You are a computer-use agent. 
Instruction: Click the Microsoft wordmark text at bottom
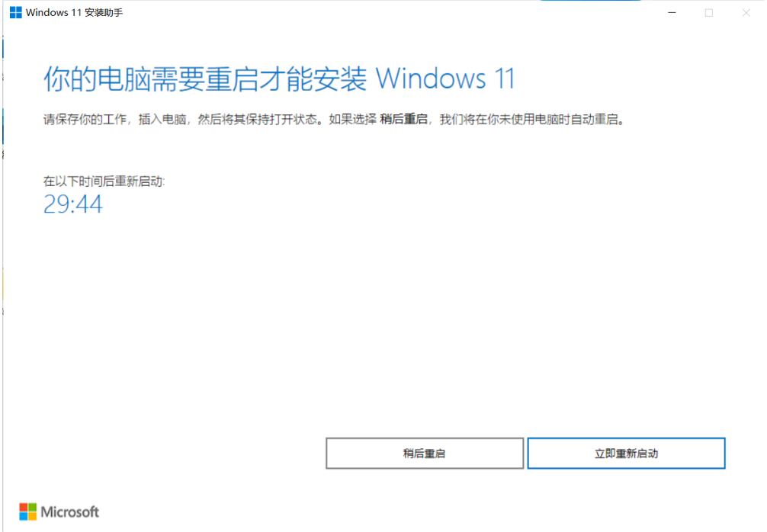pos(70,512)
